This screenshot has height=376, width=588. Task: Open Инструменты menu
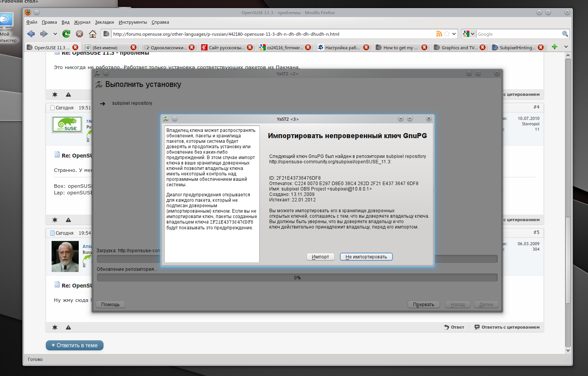(x=133, y=22)
